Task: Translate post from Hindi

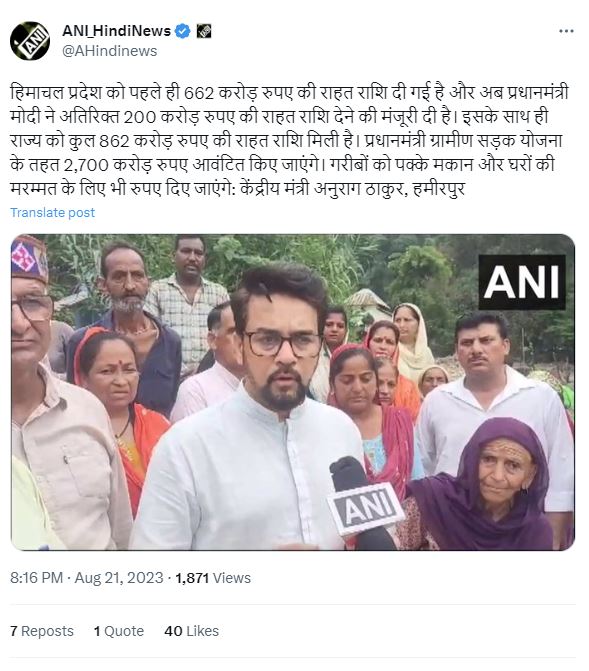Action: (x=53, y=213)
